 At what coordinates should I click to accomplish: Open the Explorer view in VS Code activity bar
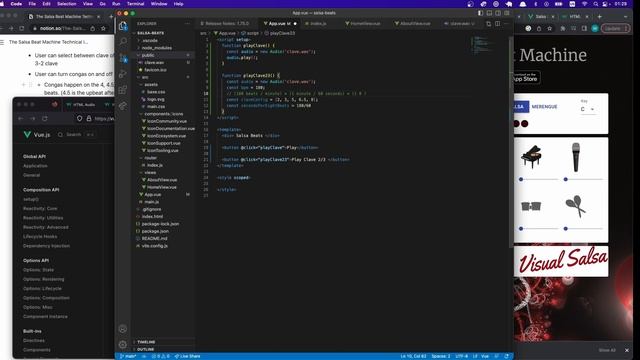123,27
